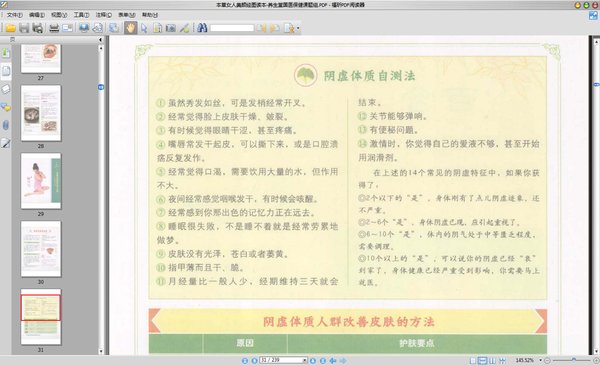
Task: Select page 27 thumbnail
Action: pyautogui.click(x=41, y=59)
